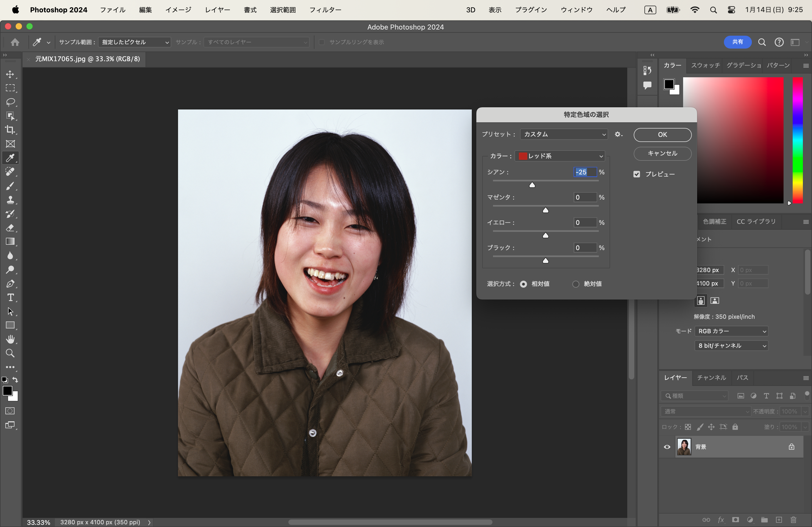Screen dimensions: 812x527
Task: Hide the 背景 layer visibility eye
Action: point(667,447)
